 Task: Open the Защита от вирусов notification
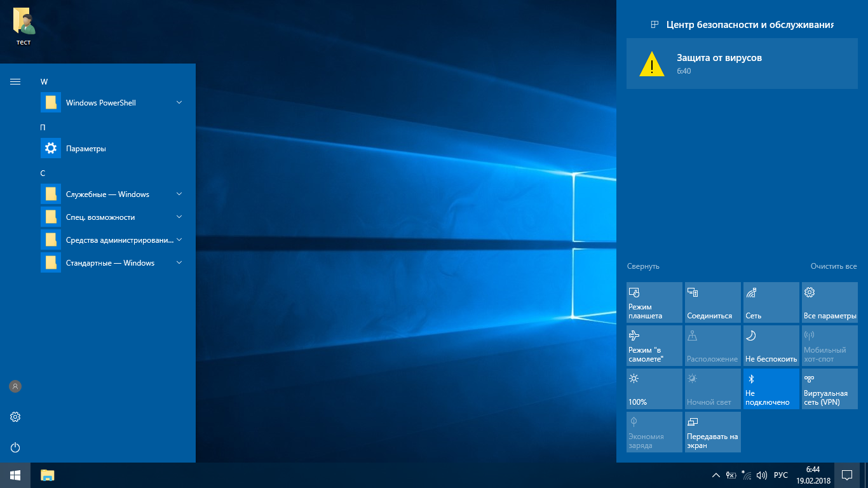click(742, 64)
